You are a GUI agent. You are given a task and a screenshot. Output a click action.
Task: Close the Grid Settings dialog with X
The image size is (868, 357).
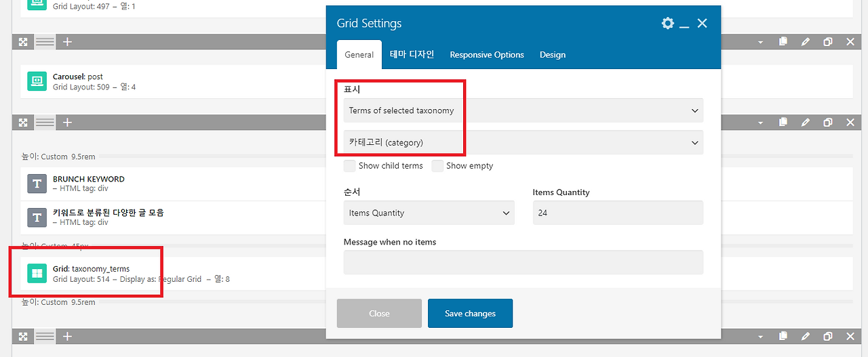[x=703, y=23]
